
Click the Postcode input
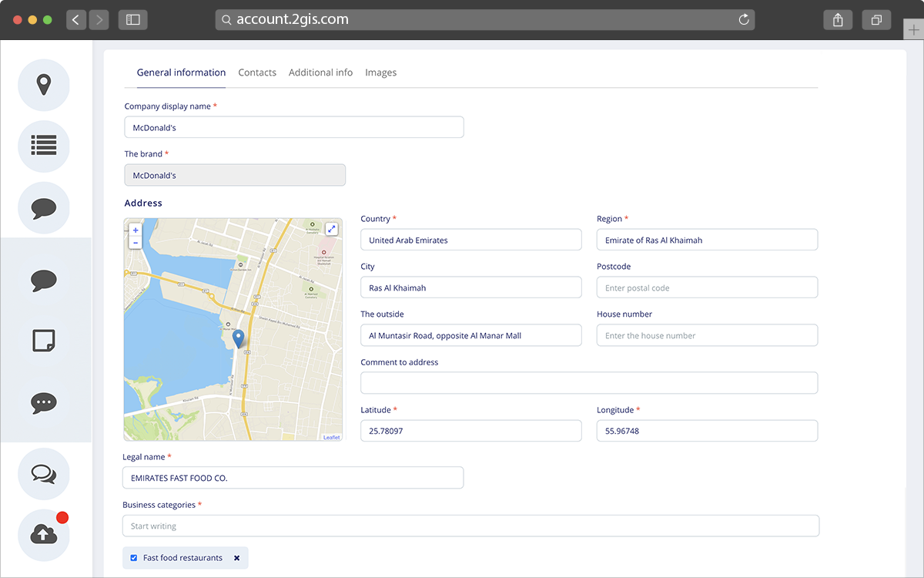pyautogui.click(x=707, y=287)
